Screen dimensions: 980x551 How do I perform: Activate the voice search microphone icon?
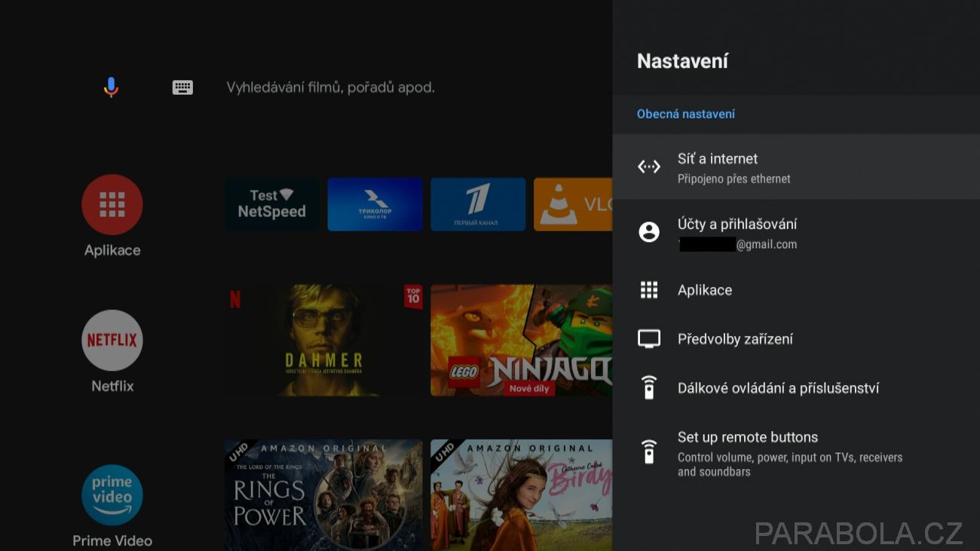[x=111, y=87]
